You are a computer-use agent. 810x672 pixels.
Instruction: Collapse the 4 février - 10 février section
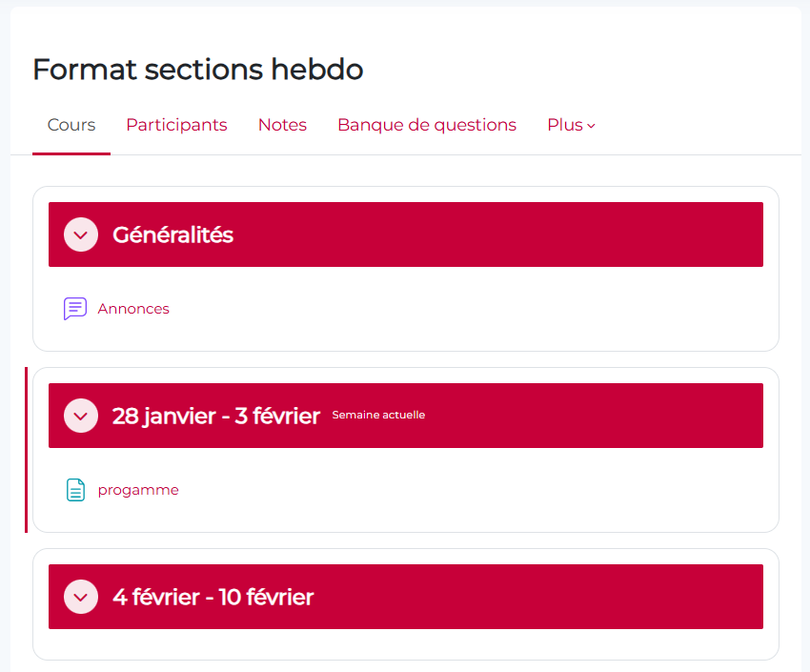click(81, 597)
